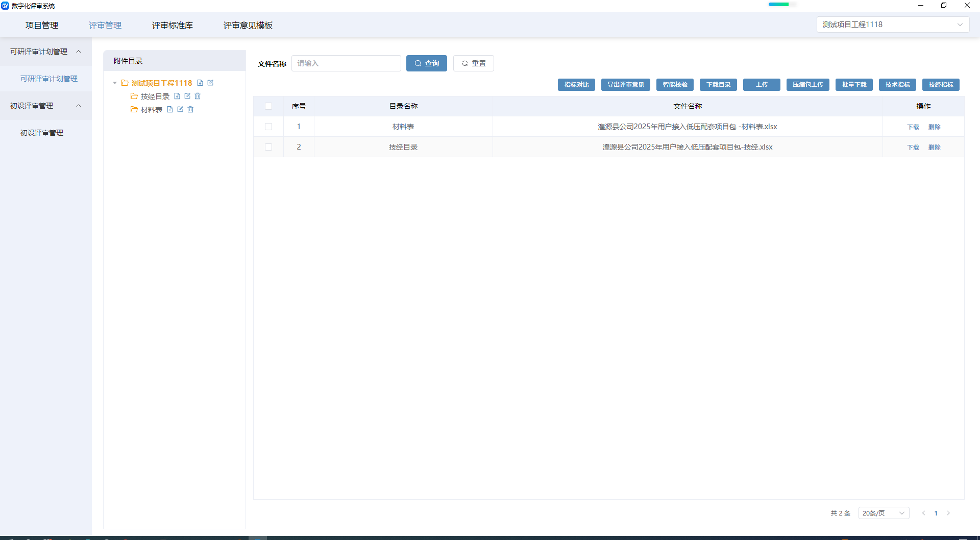Click the 材料表 cell in table row 1
This screenshot has height=540, width=980.
point(403,127)
